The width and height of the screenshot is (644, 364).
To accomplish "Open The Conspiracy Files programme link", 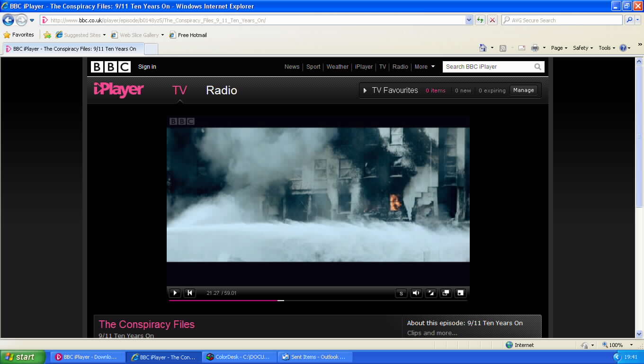I will pyautogui.click(x=147, y=324).
